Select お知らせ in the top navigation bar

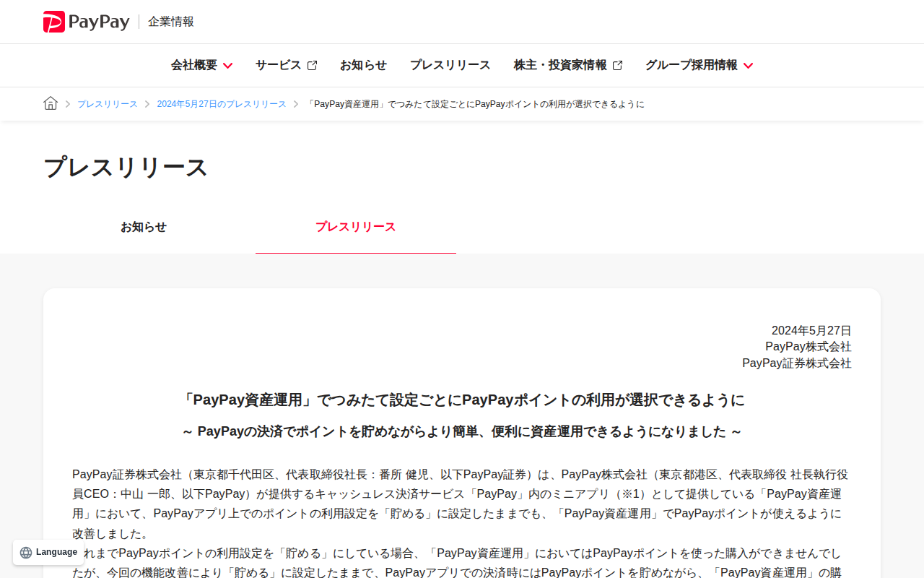click(x=363, y=65)
